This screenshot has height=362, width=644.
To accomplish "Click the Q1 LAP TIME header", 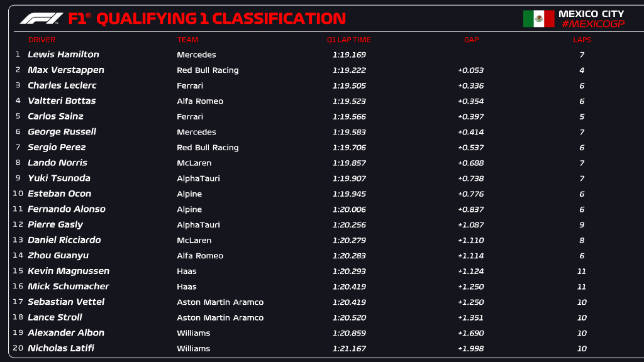I will pyautogui.click(x=348, y=40).
